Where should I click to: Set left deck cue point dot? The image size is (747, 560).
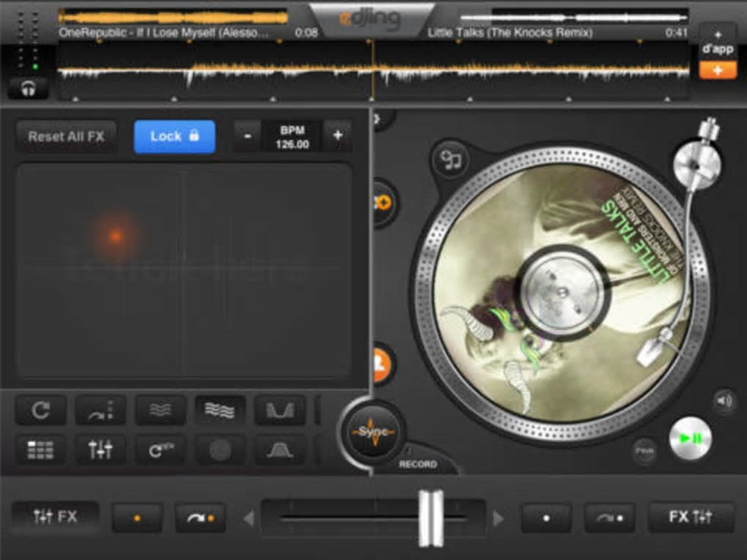point(137,518)
